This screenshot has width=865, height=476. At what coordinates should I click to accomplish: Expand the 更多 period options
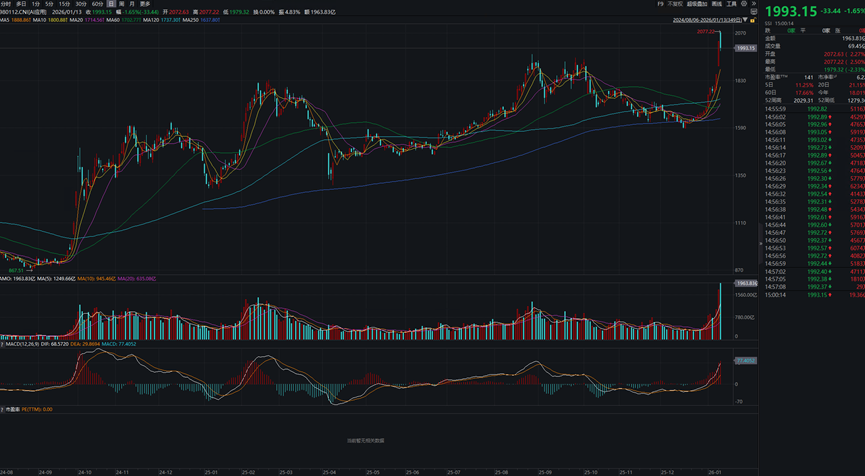pyautogui.click(x=145, y=4)
